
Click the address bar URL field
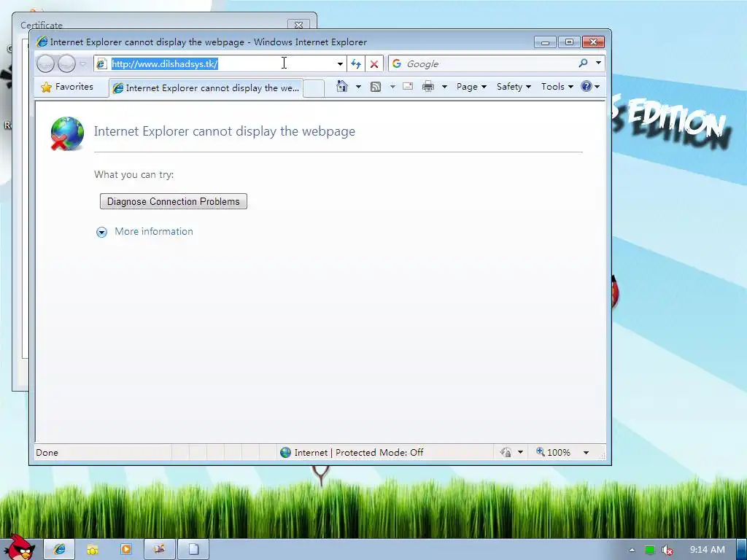point(222,64)
